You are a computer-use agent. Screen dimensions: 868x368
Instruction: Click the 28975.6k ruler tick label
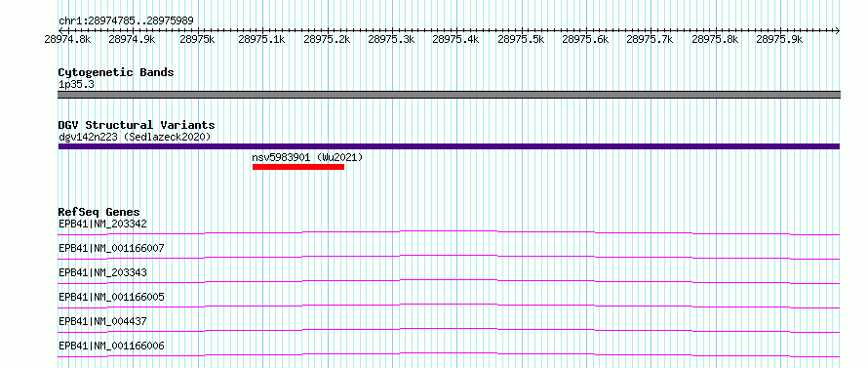tap(585, 39)
